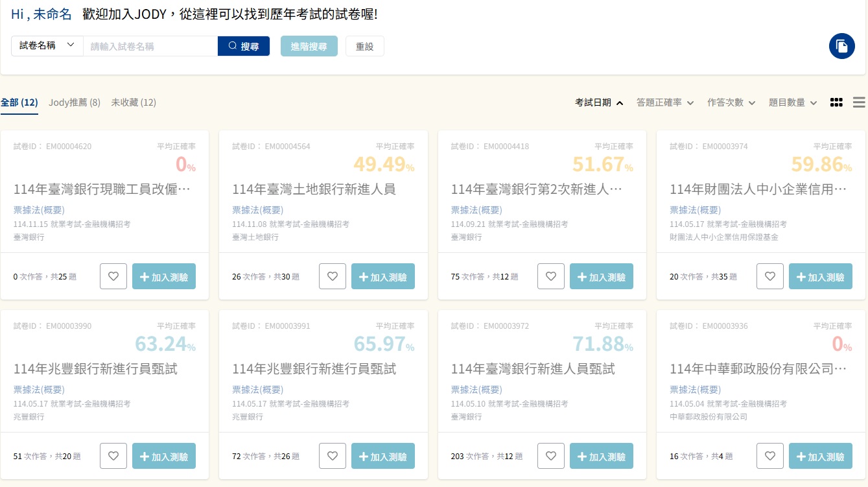Viewport: 868px width, 487px height.
Task: Click heart icon on exam EM00003990
Action: pyautogui.click(x=113, y=456)
